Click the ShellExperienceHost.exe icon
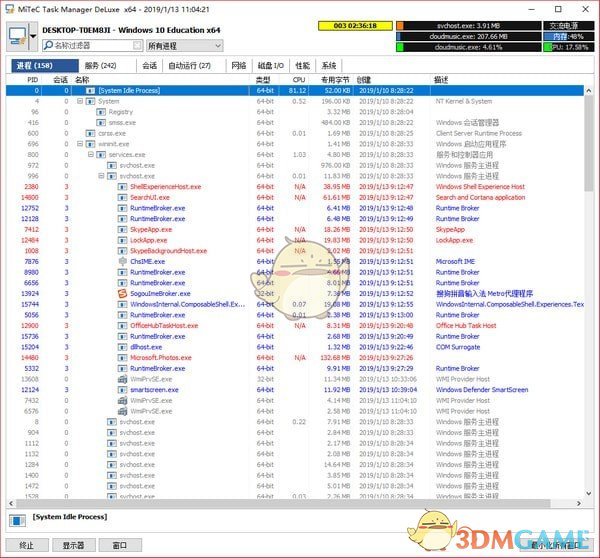The height and width of the screenshot is (558, 600). pyautogui.click(x=122, y=187)
